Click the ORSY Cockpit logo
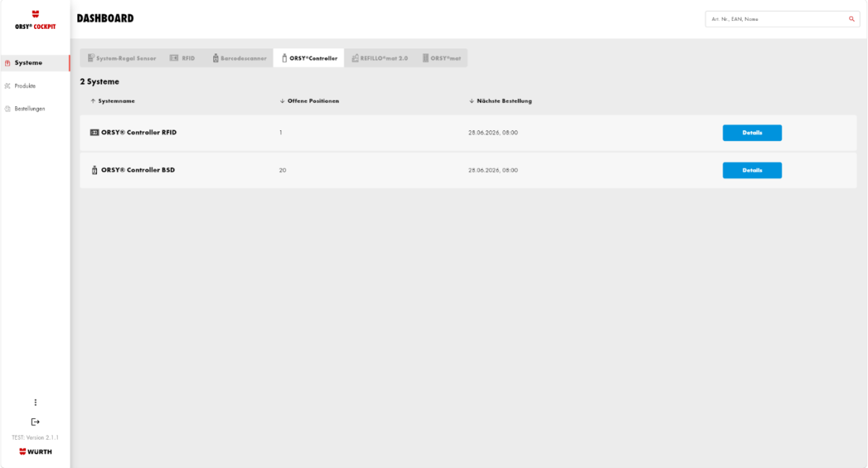This screenshot has height=468, width=868. [35, 19]
